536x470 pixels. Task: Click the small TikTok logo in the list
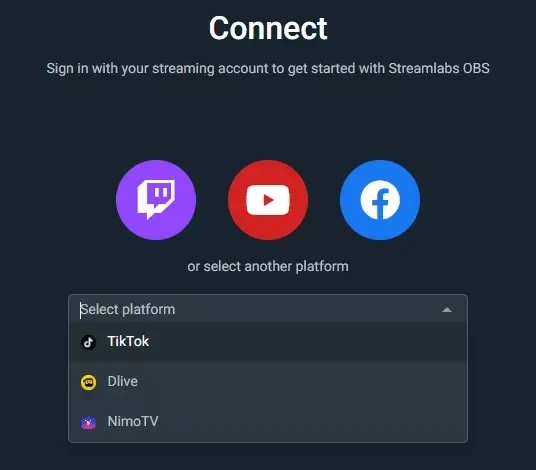[x=88, y=342]
